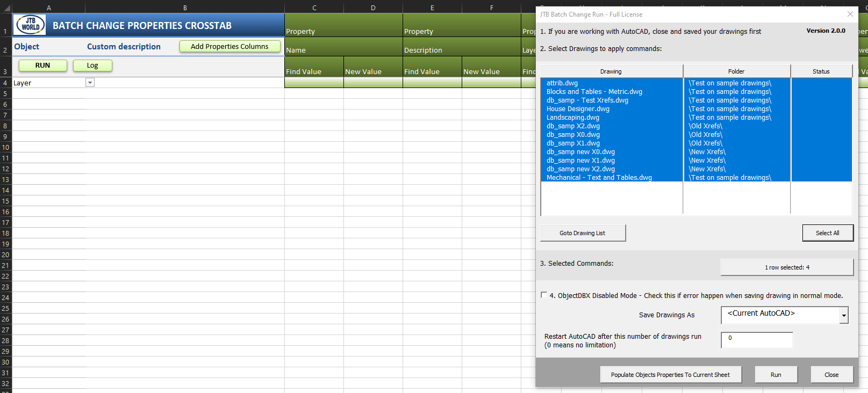Click Find Value cell in column C
868x393 pixels.
tap(314, 67)
